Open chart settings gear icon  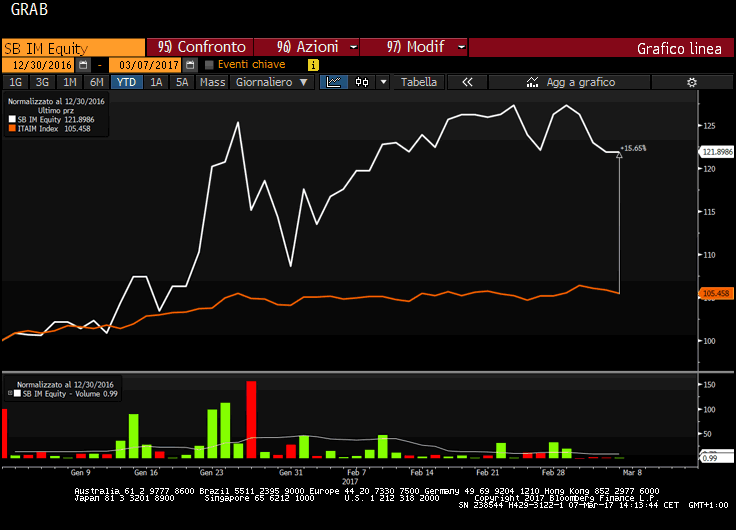[690, 82]
